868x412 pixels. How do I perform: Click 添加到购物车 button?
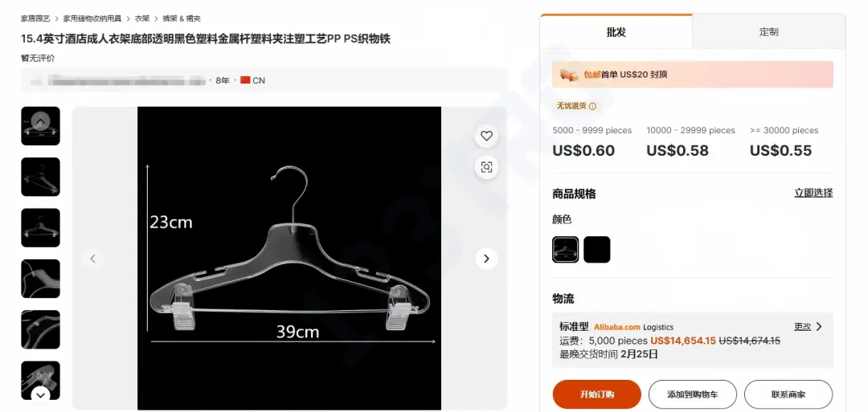693,394
